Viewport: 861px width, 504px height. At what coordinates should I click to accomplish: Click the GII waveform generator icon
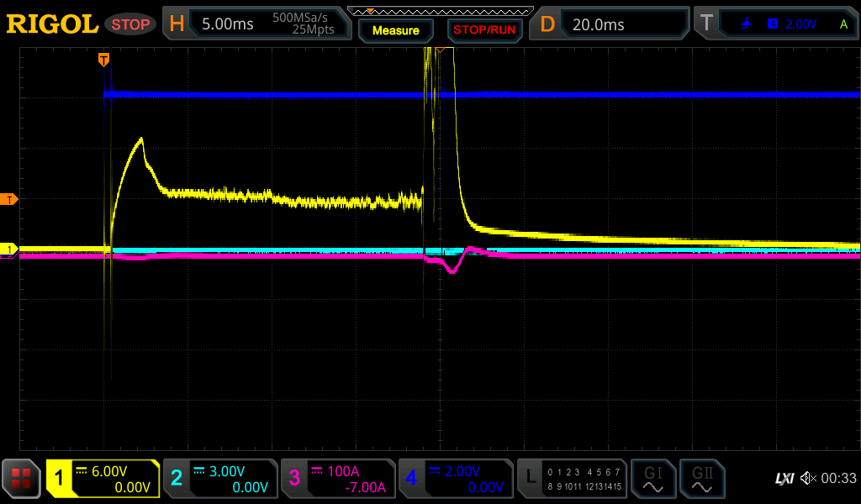tap(701, 479)
